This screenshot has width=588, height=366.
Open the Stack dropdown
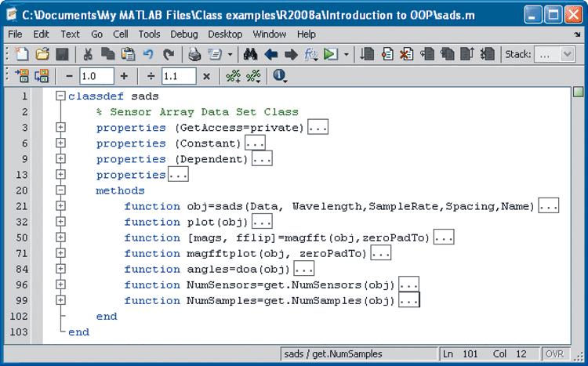click(x=556, y=54)
